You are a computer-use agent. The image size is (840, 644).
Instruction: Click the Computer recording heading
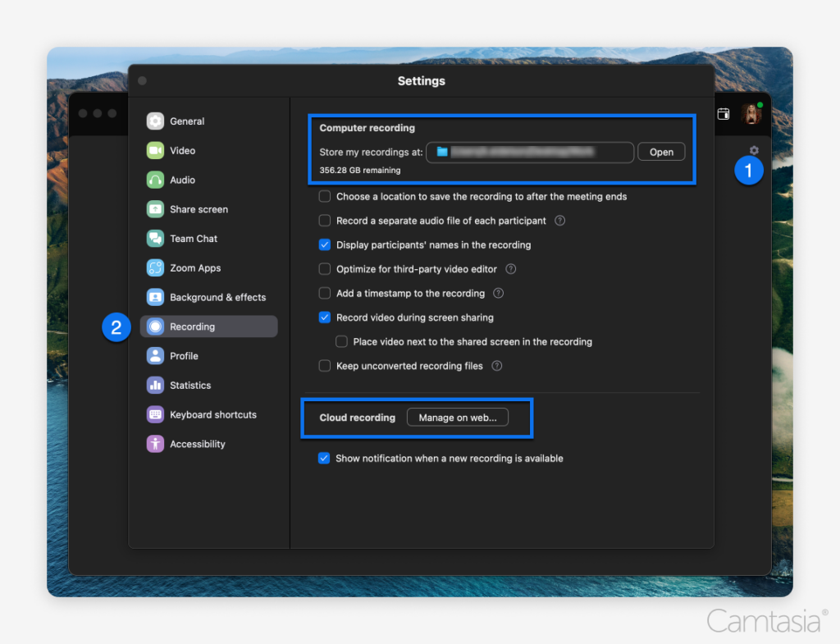[x=367, y=128]
